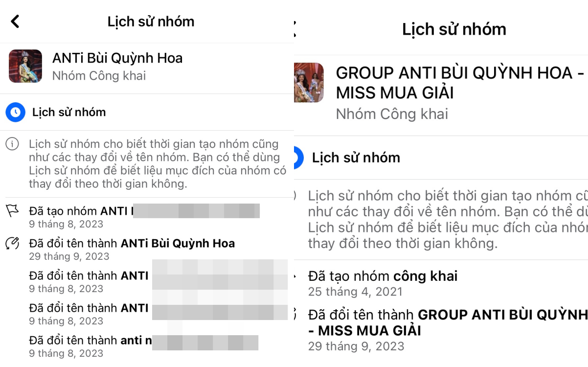Tap the Nhóm Công khai label in right panel
The width and height of the screenshot is (588, 367).
point(392,114)
